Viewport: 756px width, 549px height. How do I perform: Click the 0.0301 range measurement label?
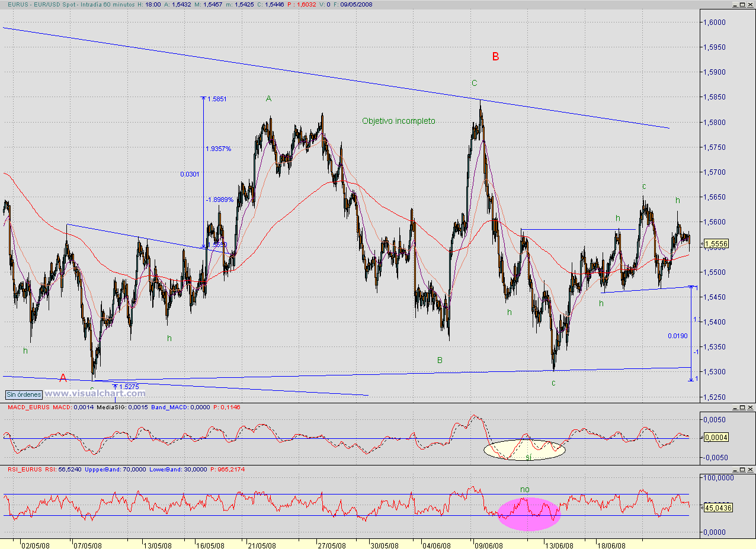(x=190, y=174)
